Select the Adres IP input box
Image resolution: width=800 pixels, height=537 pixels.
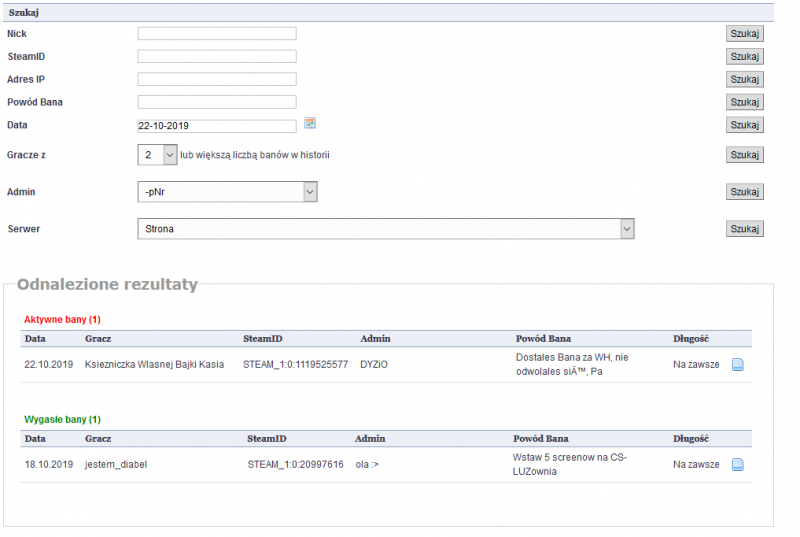point(217,79)
